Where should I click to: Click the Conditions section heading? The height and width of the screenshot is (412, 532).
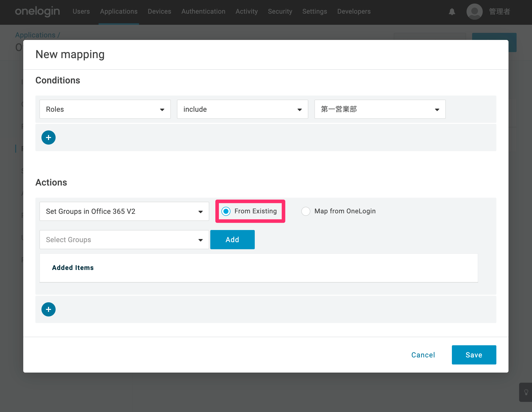tap(58, 80)
